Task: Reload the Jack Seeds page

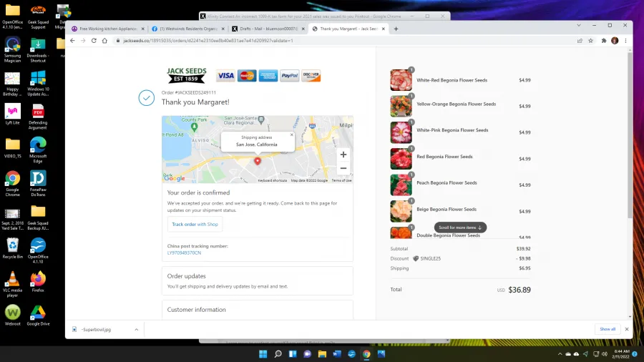Action: pyautogui.click(x=94, y=41)
